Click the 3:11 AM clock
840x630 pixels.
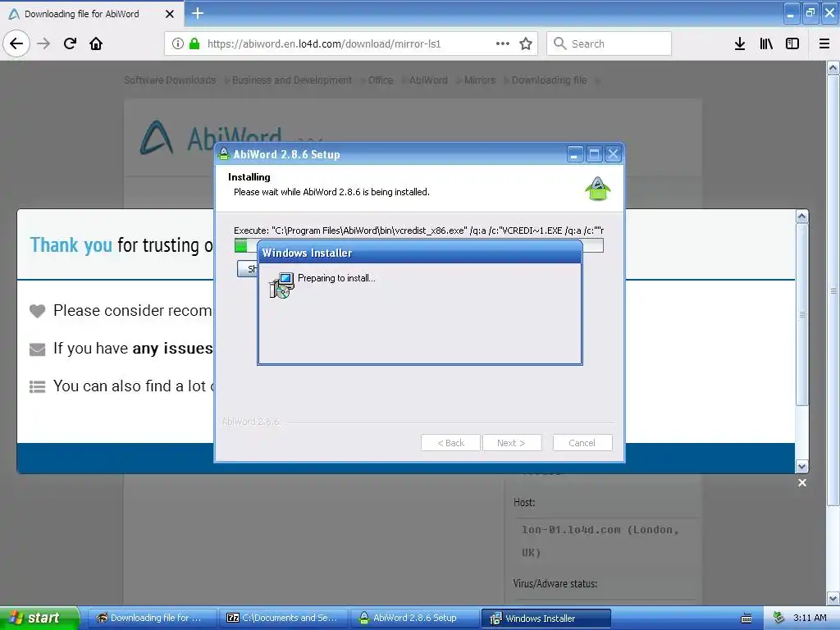pyautogui.click(x=810, y=618)
